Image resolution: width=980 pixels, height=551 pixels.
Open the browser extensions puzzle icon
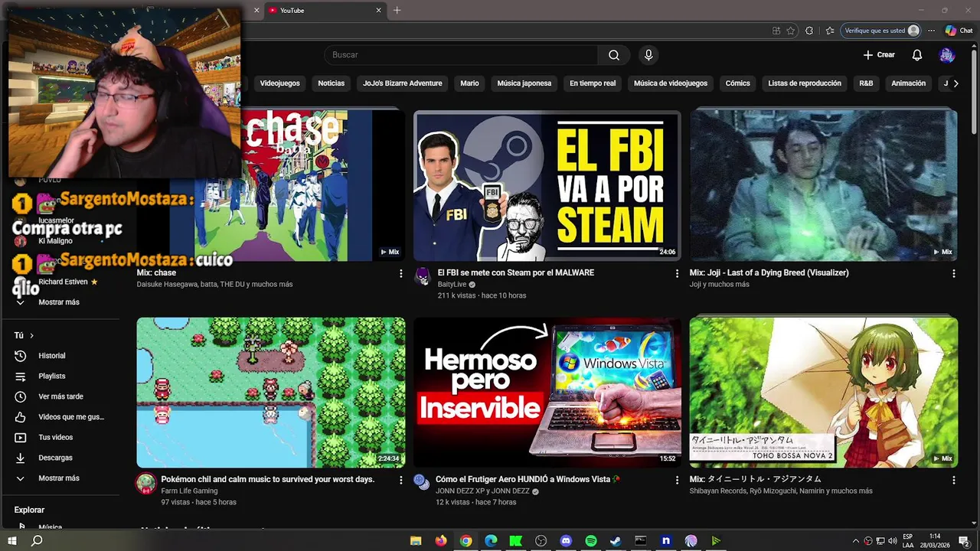click(809, 31)
